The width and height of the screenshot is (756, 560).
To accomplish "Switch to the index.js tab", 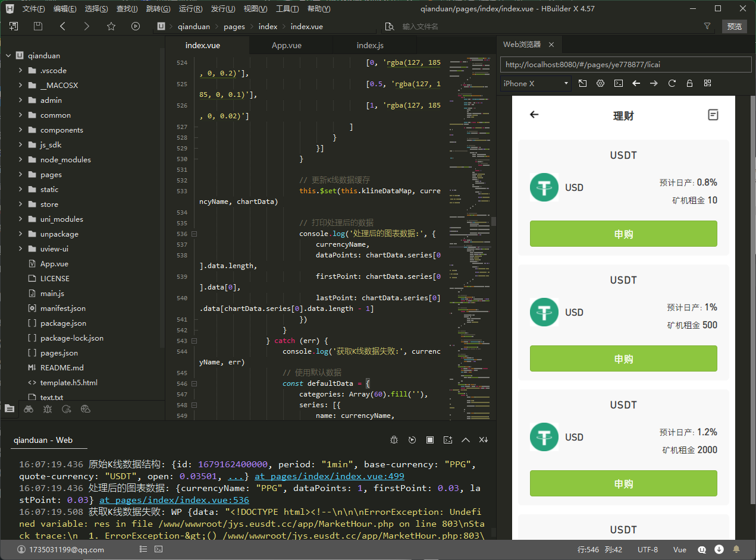I will (370, 45).
